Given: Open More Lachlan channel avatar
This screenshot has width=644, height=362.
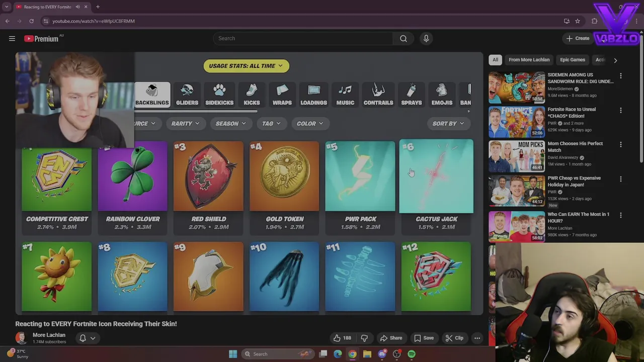Looking at the screenshot, I should click(21, 338).
